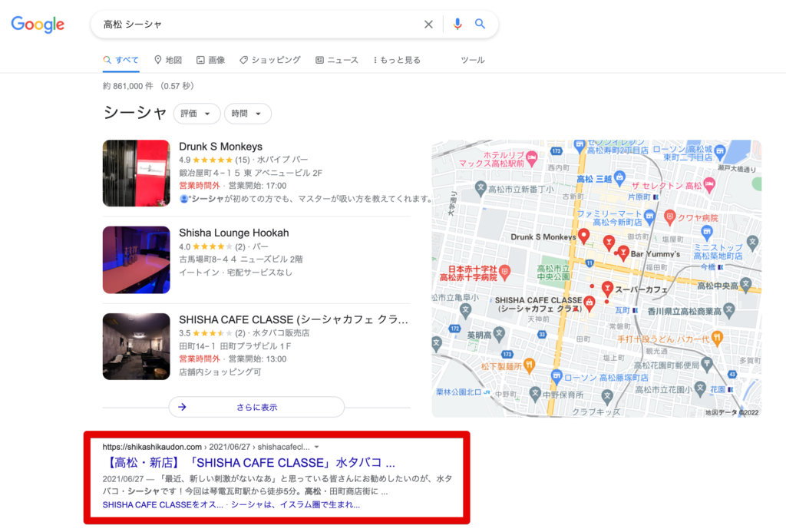Click the 高松市立新番丁小 school pin
The image size is (786, 532).
[481, 188]
